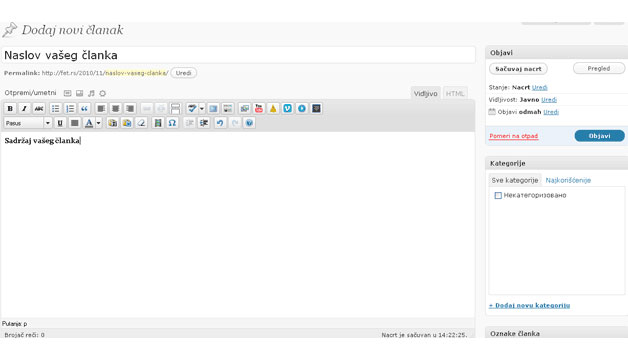The image size is (628, 361).
Task: Click the Putanja: p path indicator
Action: 14,324
